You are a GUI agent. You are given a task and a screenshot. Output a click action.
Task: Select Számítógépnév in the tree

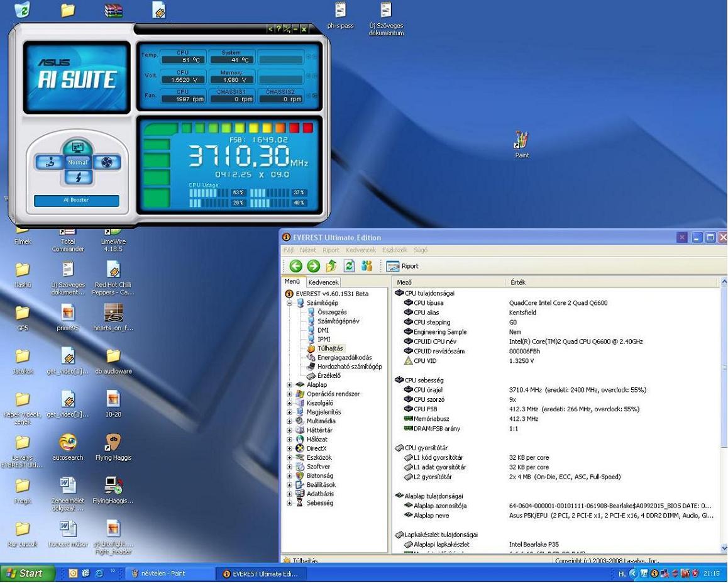click(338, 321)
